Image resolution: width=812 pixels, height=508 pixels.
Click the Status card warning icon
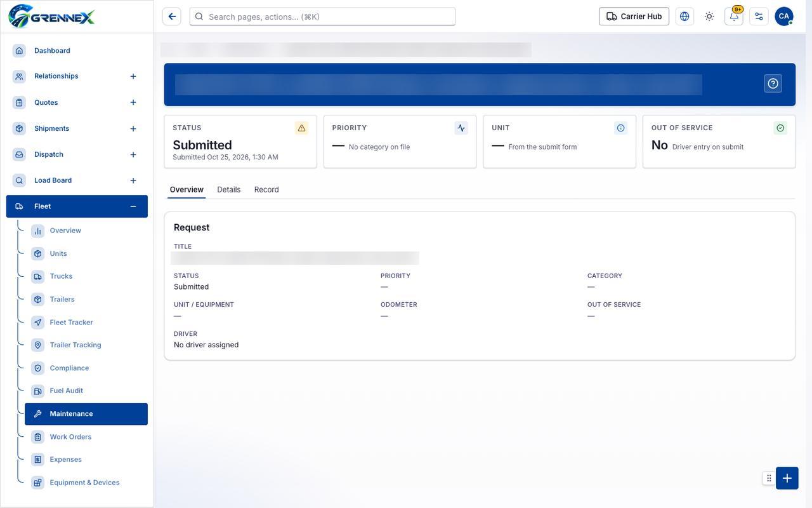(x=301, y=128)
